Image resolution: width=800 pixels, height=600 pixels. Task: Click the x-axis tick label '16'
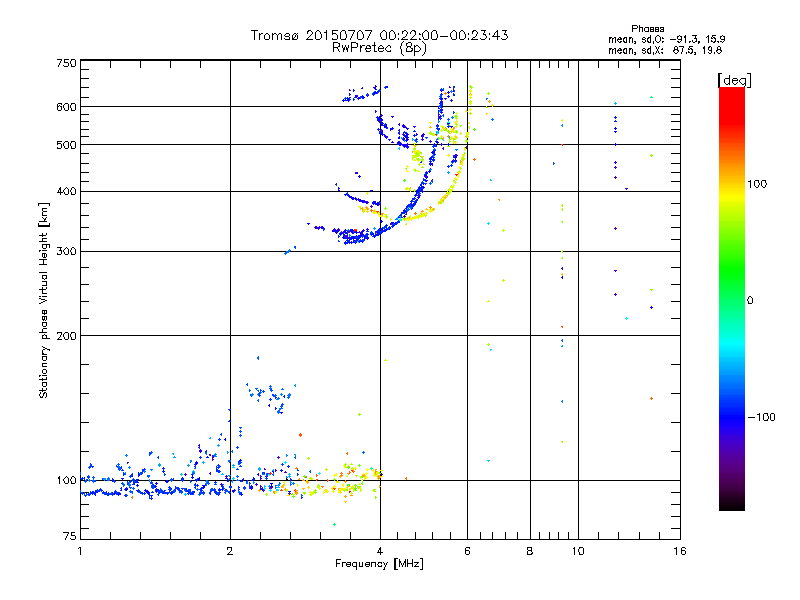tap(680, 551)
